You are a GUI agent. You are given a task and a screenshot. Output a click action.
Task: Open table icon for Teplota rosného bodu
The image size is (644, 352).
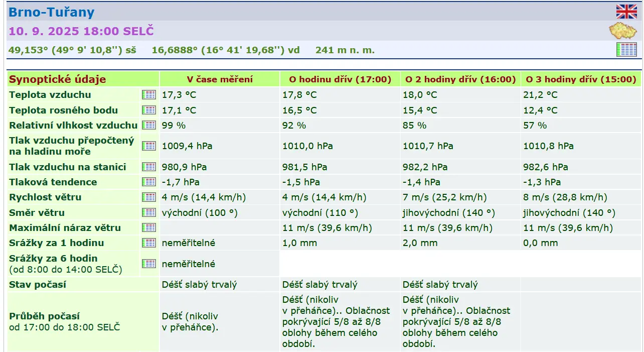click(149, 110)
